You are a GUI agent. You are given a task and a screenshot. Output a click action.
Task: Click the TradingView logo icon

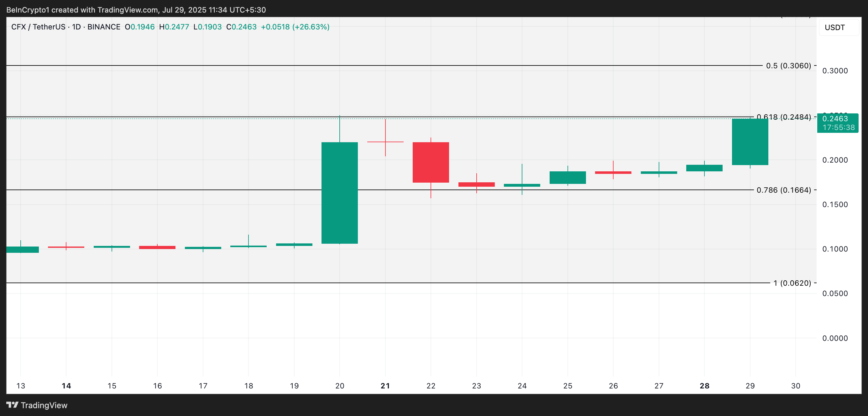pyautogui.click(x=13, y=406)
